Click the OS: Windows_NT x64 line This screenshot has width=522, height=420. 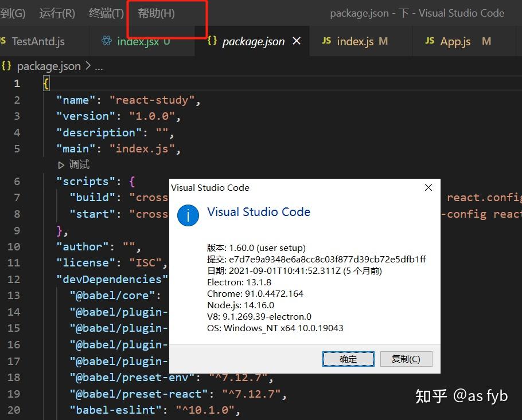point(275,328)
